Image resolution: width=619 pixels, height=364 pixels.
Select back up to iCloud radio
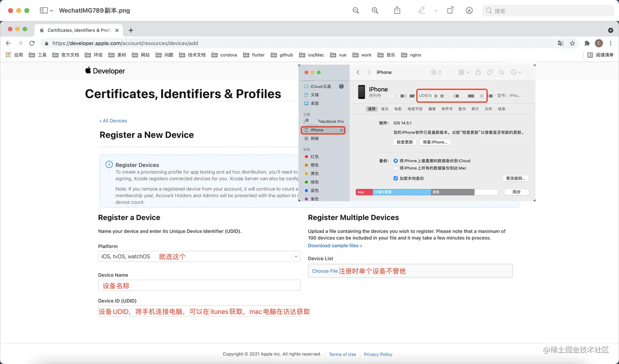coord(395,161)
